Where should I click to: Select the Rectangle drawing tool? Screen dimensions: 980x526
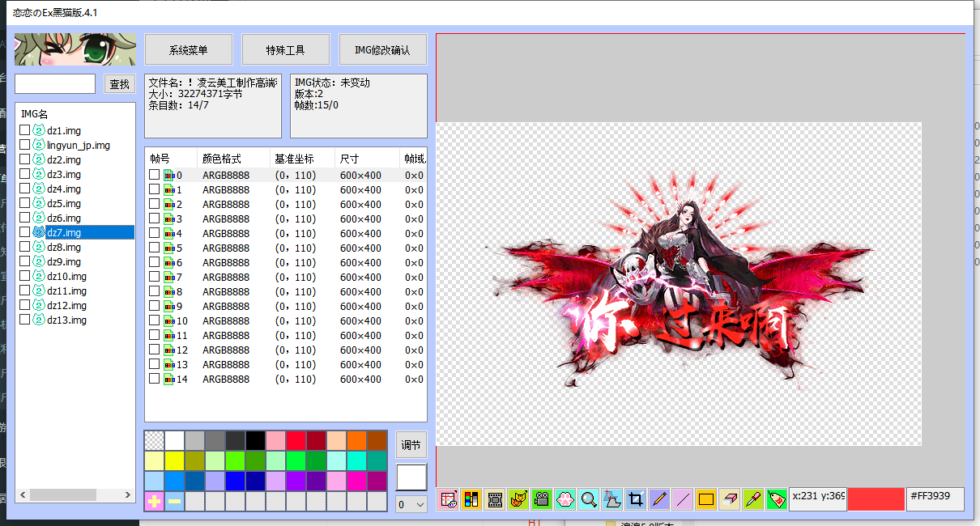[705, 499]
